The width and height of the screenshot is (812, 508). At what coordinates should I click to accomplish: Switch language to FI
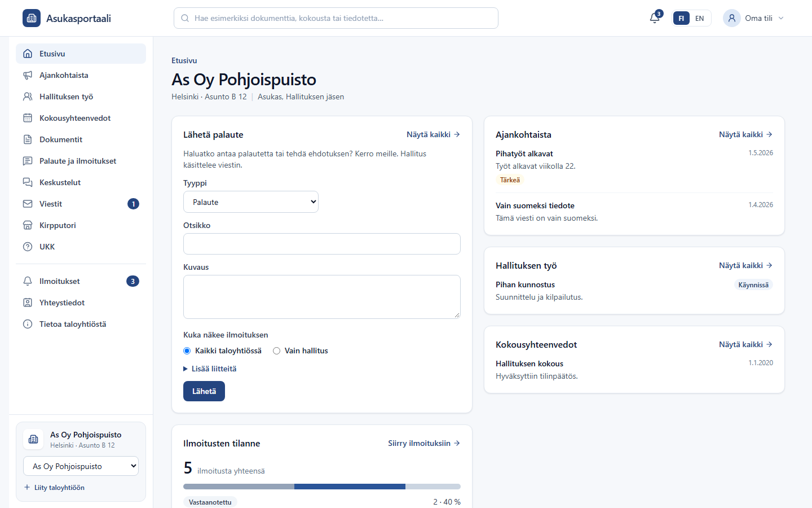pyautogui.click(x=681, y=18)
